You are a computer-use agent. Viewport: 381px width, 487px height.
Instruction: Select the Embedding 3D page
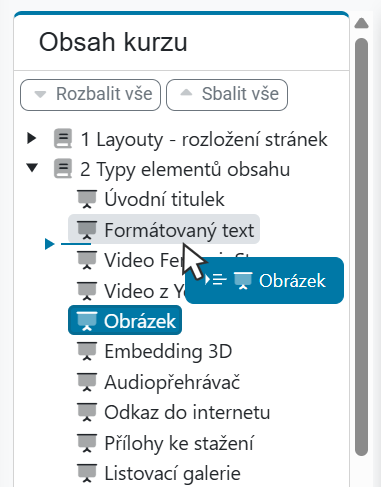point(168,351)
